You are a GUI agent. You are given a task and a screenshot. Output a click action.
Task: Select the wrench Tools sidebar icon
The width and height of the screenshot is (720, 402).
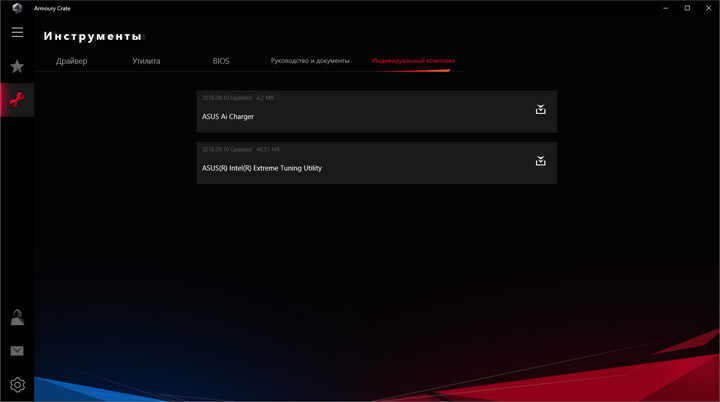[17, 100]
